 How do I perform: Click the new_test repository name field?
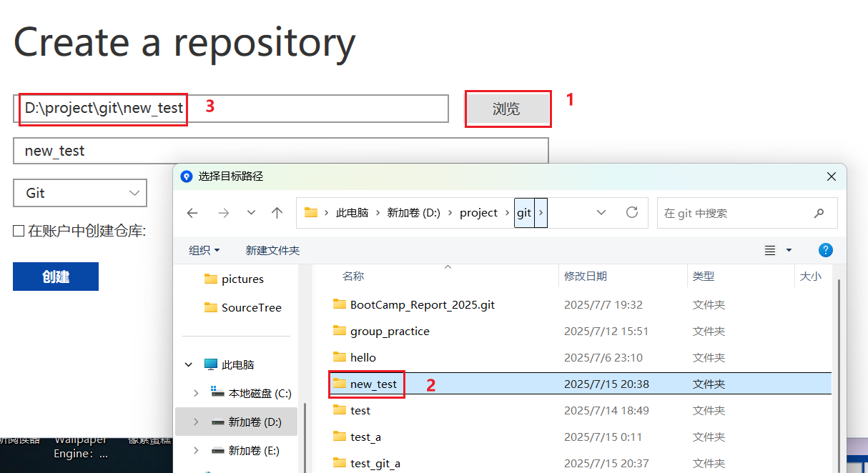pos(281,151)
